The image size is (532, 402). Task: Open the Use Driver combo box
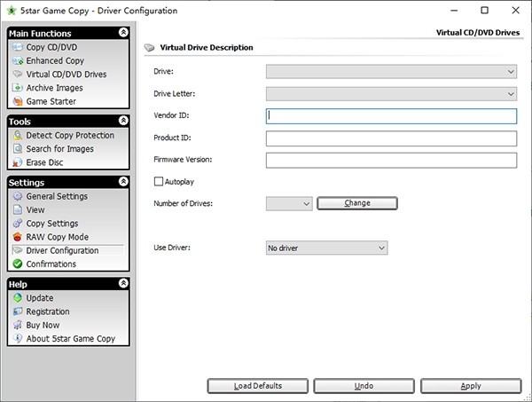point(326,248)
